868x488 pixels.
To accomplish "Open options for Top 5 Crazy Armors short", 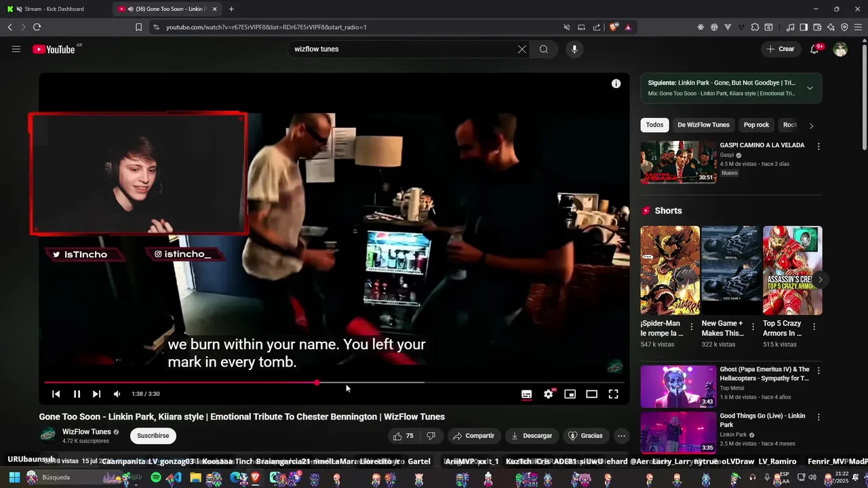I will tap(814, 327).
